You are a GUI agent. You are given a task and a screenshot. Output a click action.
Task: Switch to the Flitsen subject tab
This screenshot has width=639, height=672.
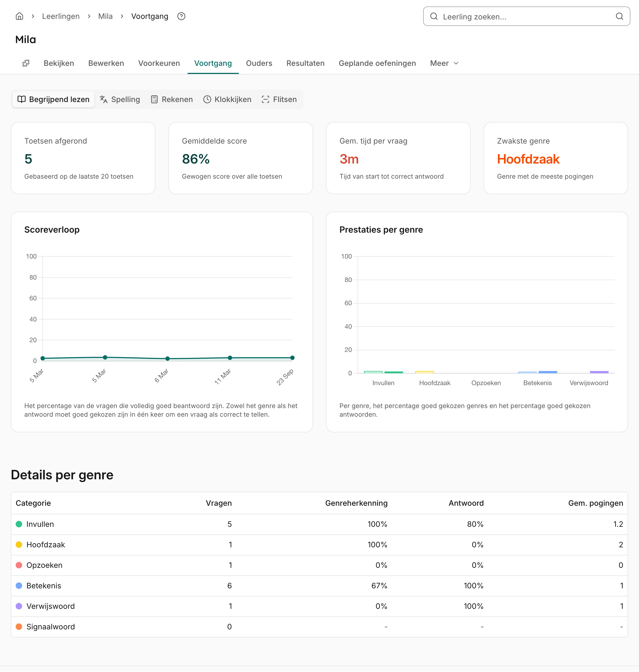279,100
